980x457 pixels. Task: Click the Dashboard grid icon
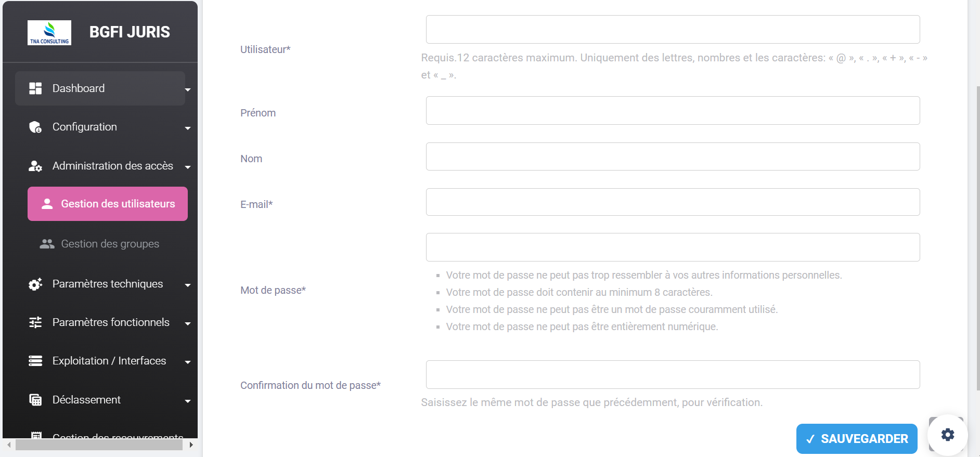pos(35,88)
